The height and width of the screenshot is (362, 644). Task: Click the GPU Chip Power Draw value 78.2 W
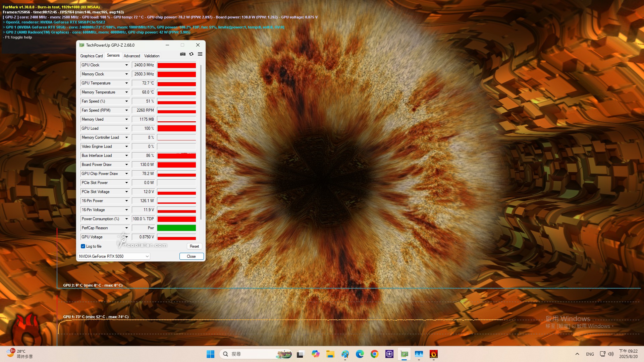point(144,174)
